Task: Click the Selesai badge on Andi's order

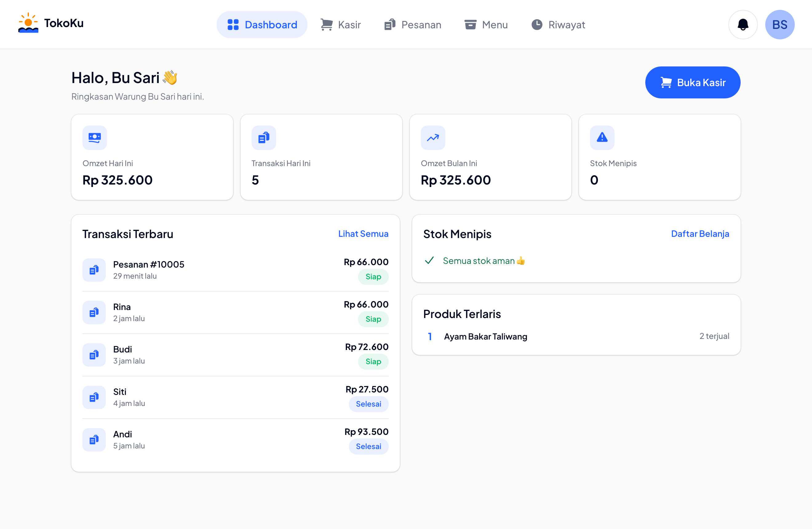Action: 368,447
